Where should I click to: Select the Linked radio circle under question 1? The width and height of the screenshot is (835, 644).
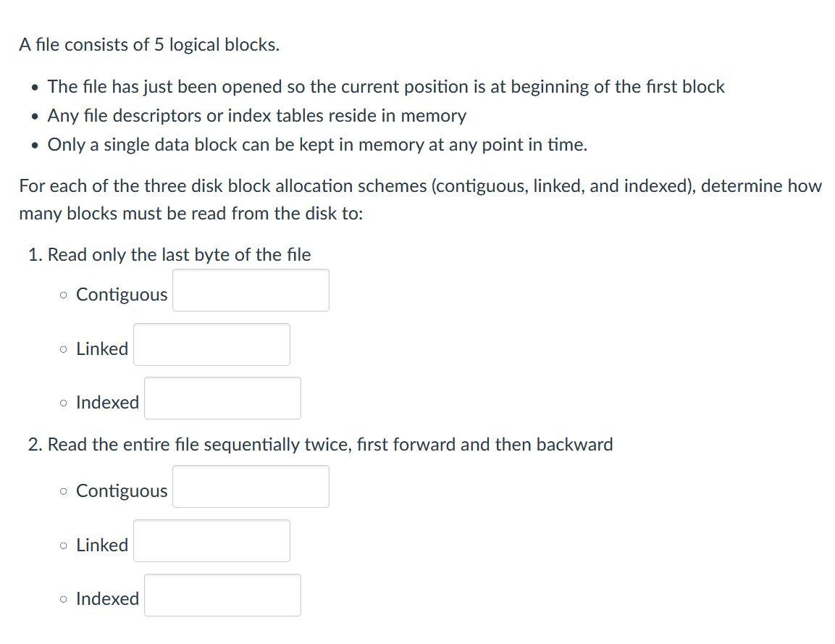pyautogui.click(x=63, y=348)
